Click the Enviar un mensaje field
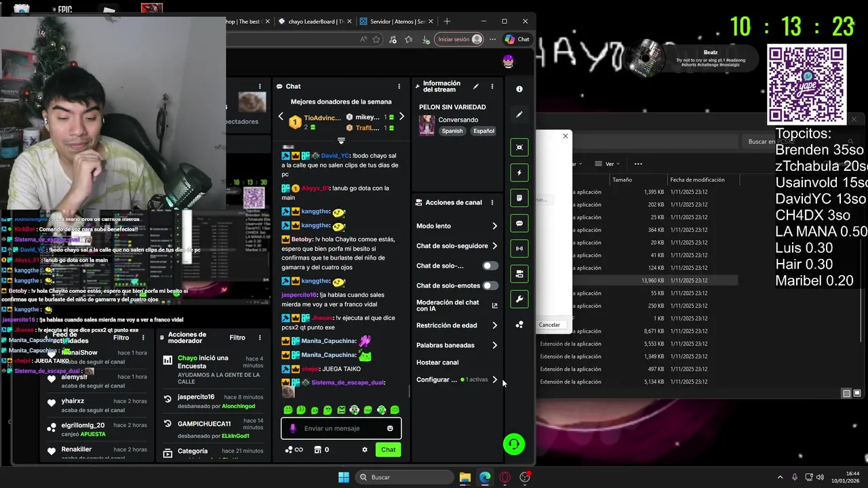This screenshot has width=868, height=488. [341, 428]
